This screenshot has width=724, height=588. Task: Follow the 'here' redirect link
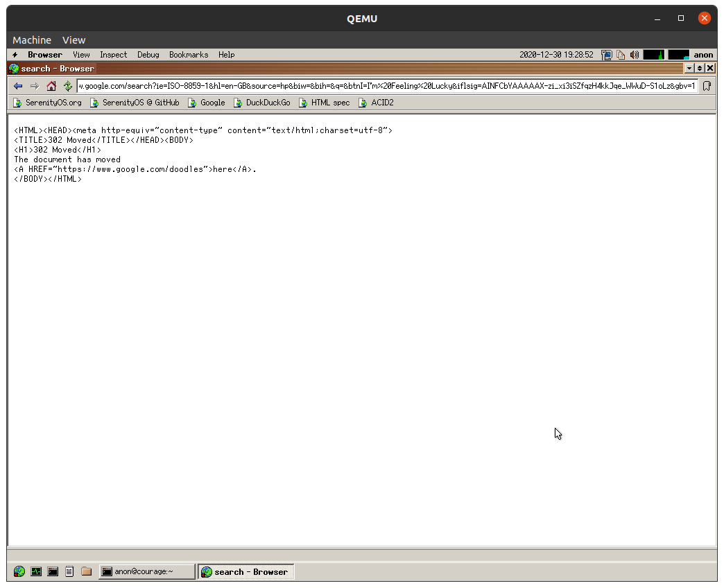[223, 168]
